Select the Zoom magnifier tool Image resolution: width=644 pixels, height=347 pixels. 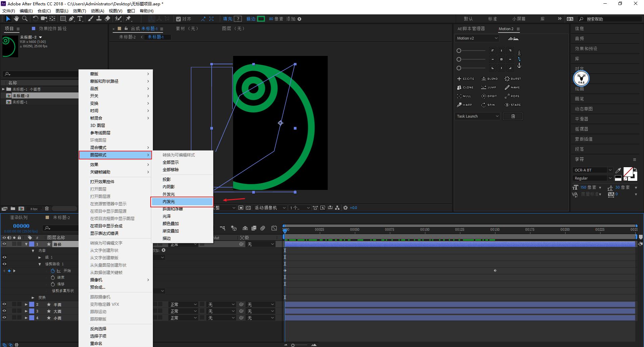coord(24,19)
